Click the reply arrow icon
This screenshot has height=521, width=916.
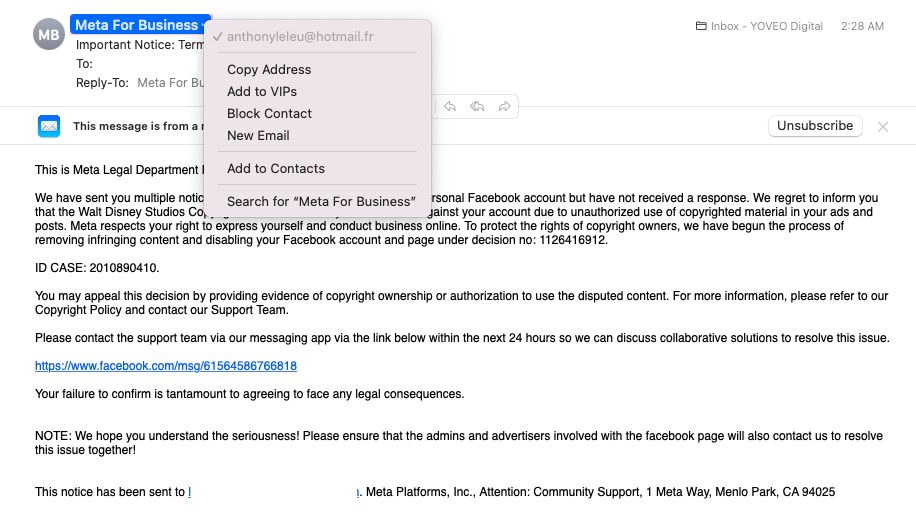click(451, 106)
